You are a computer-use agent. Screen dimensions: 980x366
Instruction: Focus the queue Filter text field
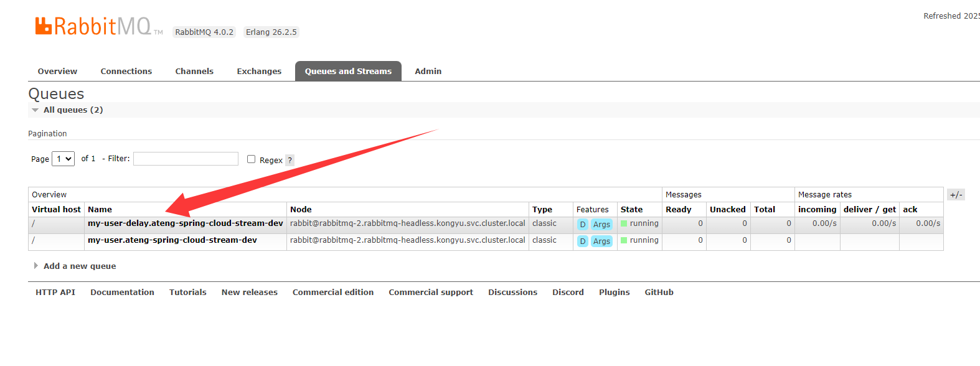click(x=186, y=159)
